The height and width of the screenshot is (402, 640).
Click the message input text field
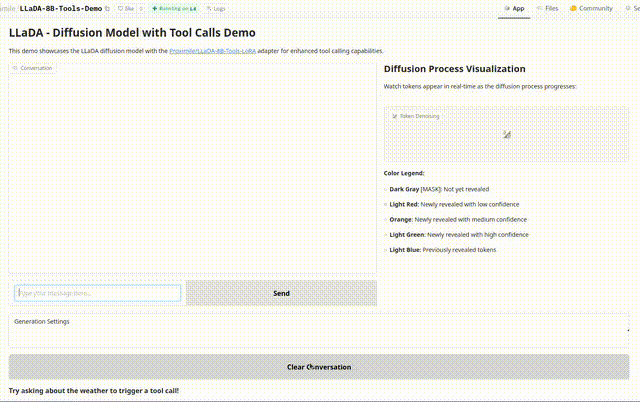(98, 293)
